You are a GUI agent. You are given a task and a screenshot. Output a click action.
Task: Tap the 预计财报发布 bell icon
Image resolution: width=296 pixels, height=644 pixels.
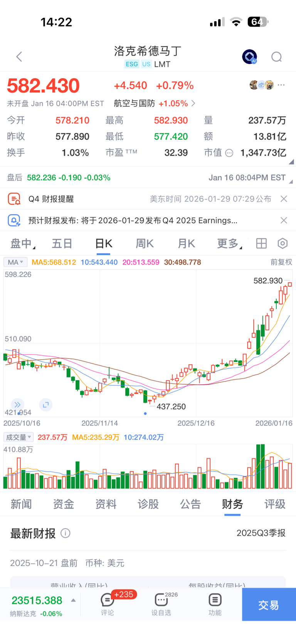pyautogui.click(x=14, y=220)
